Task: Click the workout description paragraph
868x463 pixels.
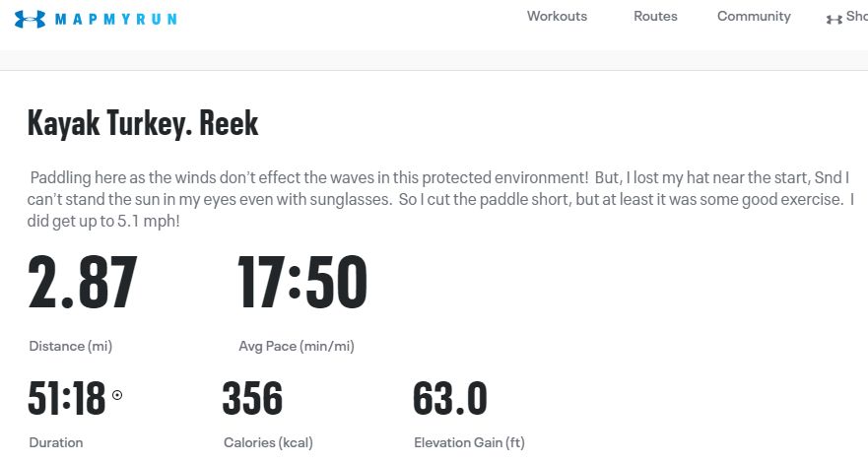Action: click(x=440, y=199)
